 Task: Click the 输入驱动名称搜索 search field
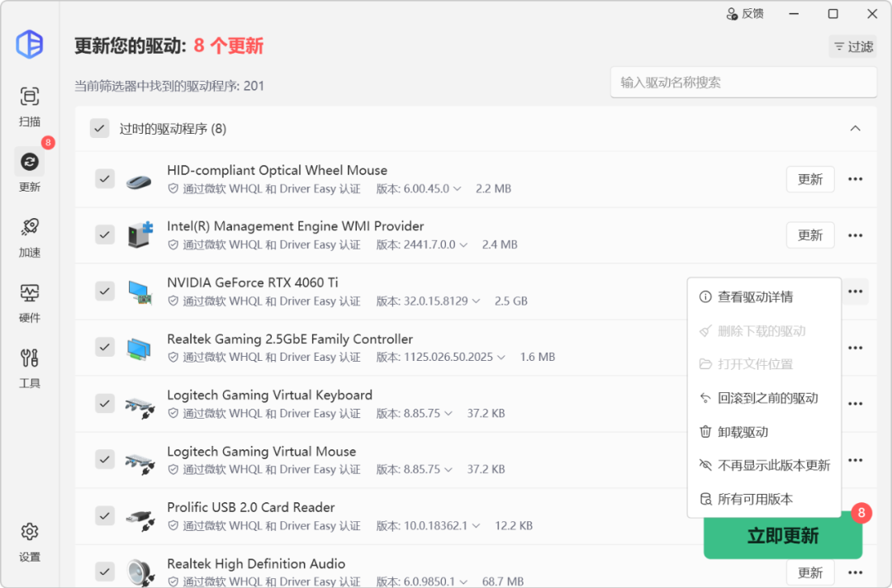(x=743, y=83)
